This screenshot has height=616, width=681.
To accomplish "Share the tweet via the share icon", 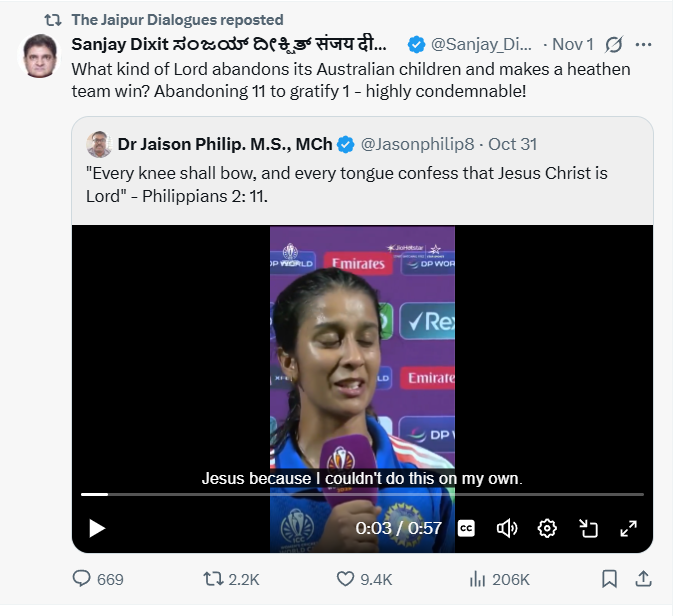I will point(644,579).
